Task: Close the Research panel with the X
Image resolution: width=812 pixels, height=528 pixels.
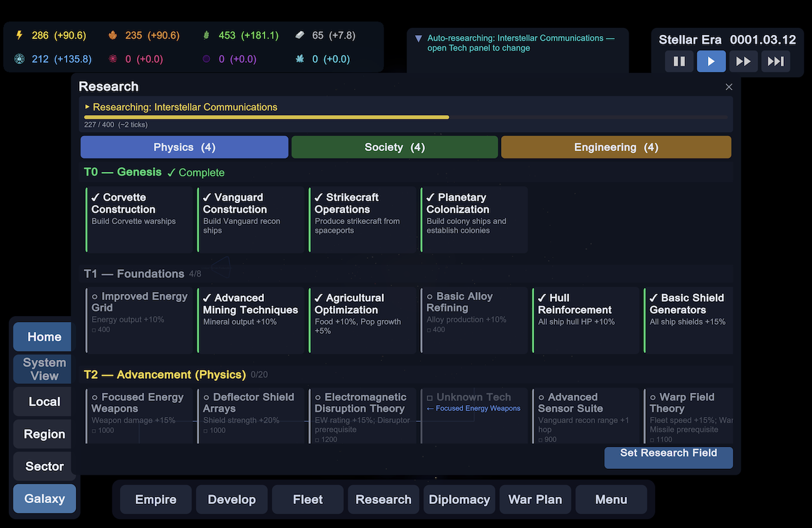Action: tap(729, 87)
